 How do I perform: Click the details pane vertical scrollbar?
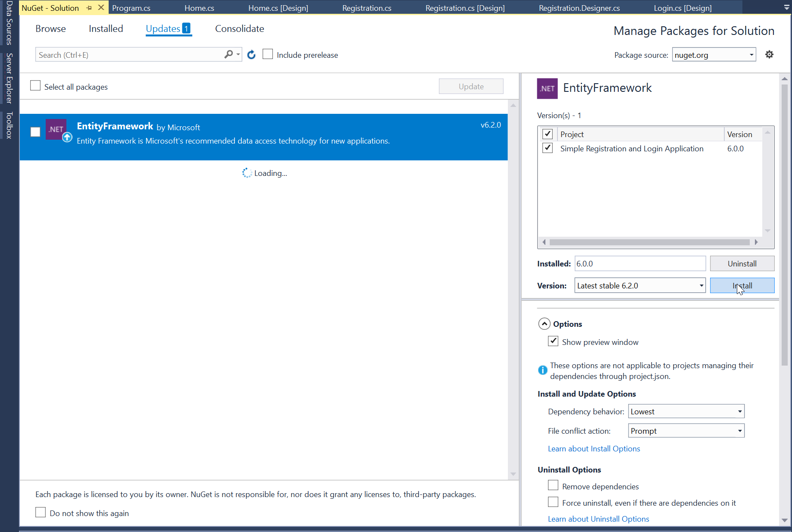point(785,224)
